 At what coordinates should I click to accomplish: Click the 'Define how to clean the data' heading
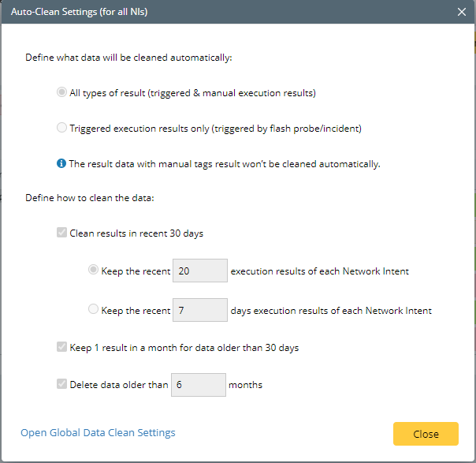(x=90, y=197)
